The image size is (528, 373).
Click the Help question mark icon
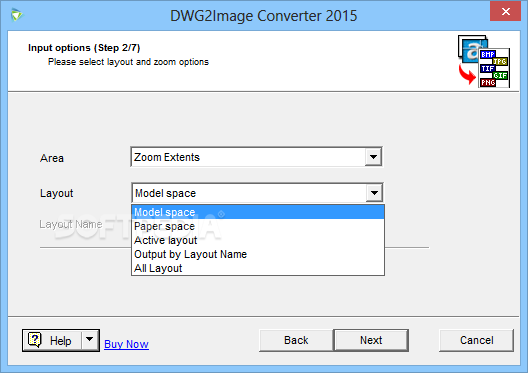coord(35,340)
